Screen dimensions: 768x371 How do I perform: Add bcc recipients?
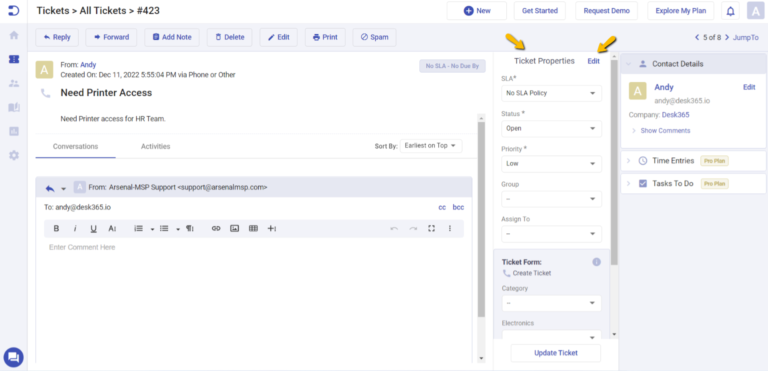[458, 207]
